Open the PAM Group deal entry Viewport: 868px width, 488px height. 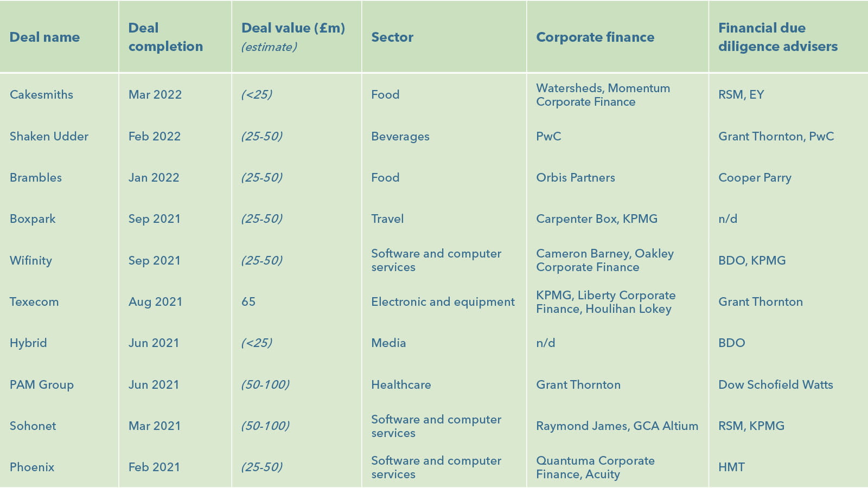click(42, 384)
